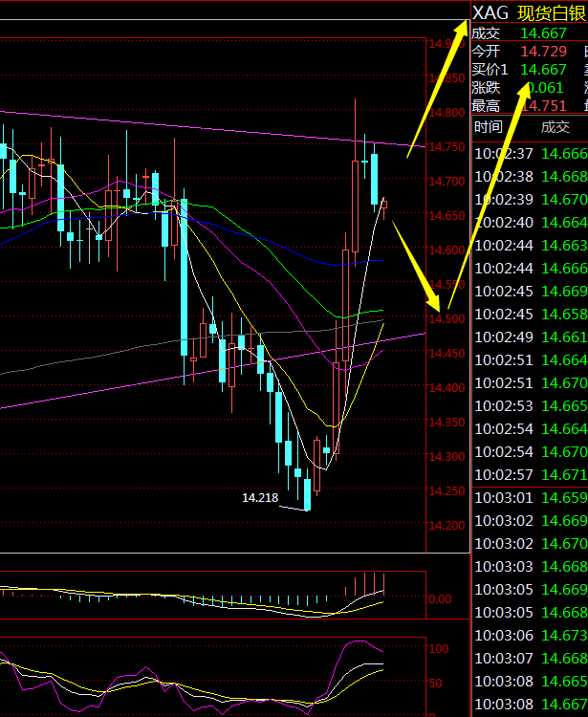
Task: Click the 买价1 bid price value
Action: click(x=543, y=70)
